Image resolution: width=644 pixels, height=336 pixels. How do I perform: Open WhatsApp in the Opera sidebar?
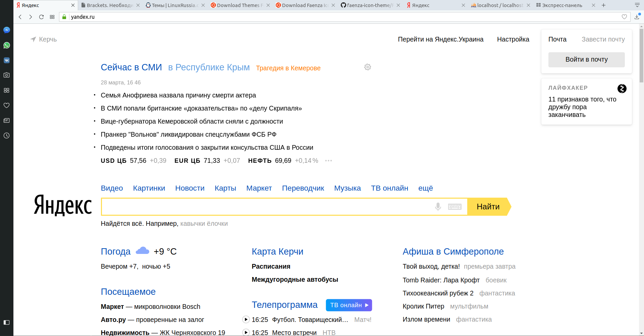tap(6, 45)
